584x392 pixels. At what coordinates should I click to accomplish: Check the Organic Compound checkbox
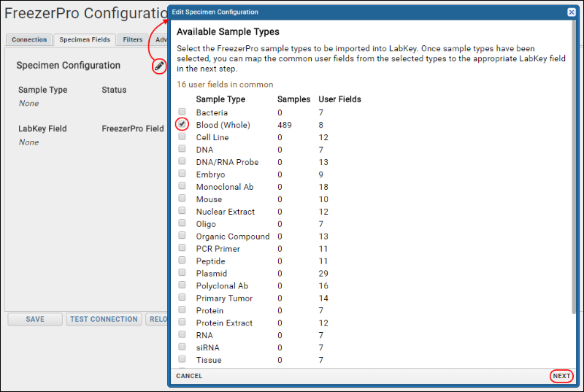182,235
